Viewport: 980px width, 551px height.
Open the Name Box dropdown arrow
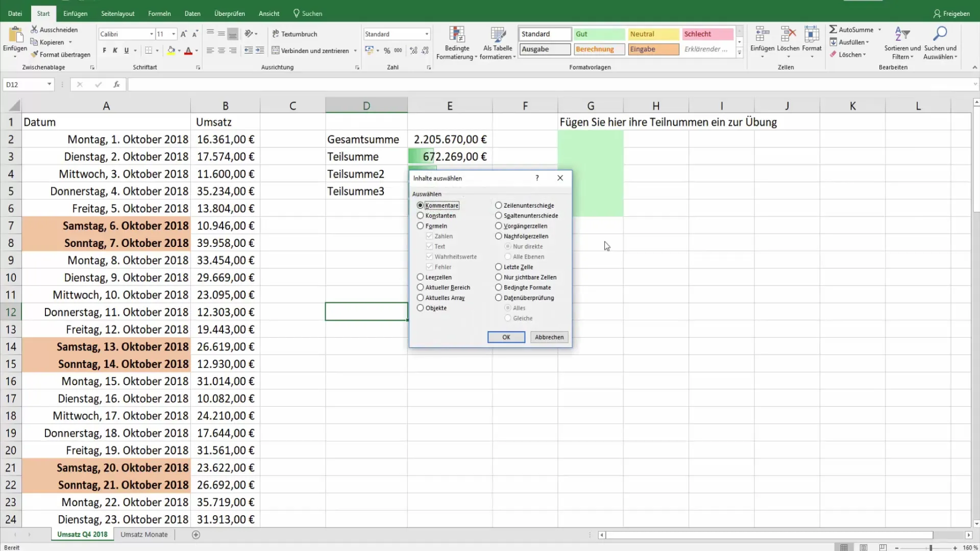click(x=49, y=84)
